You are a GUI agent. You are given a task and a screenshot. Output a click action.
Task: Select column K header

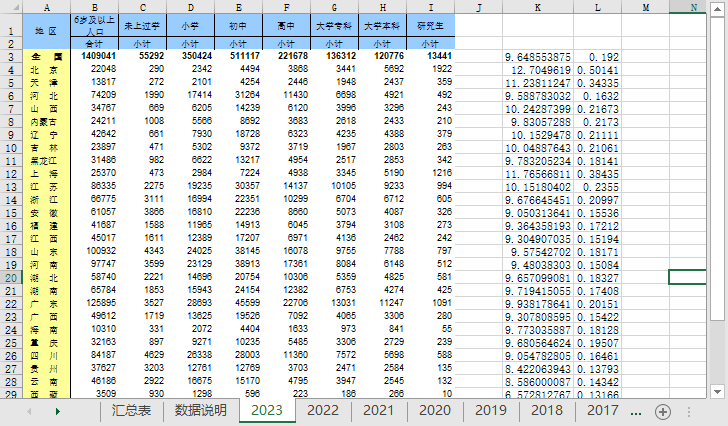[x=538, y=7]
